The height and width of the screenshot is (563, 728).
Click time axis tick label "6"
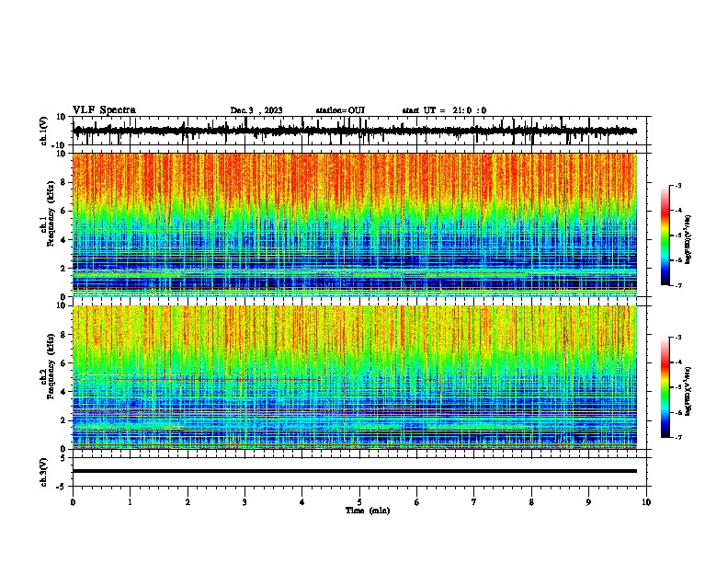point(416,502)
